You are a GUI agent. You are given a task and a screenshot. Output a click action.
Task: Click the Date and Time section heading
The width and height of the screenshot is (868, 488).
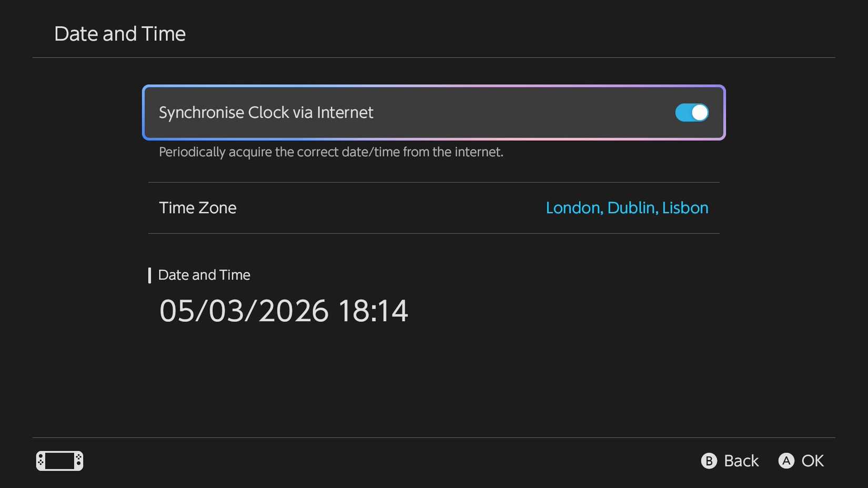[x=204, y=275]
